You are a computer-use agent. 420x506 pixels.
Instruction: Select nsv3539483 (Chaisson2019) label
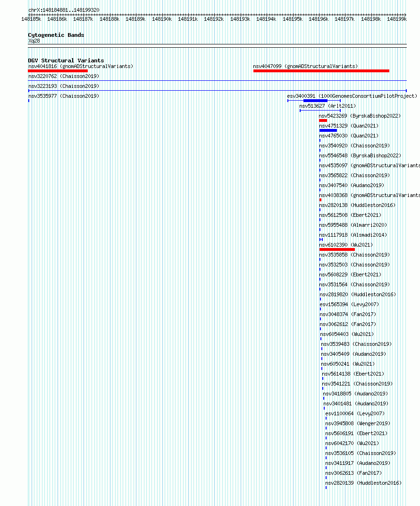tap(356, 344)
